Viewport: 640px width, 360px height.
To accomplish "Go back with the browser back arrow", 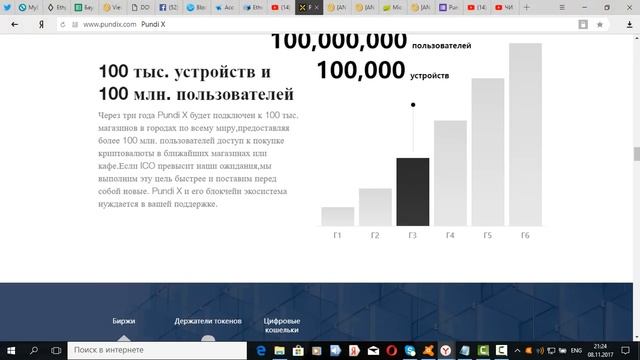I will [15, 24].
